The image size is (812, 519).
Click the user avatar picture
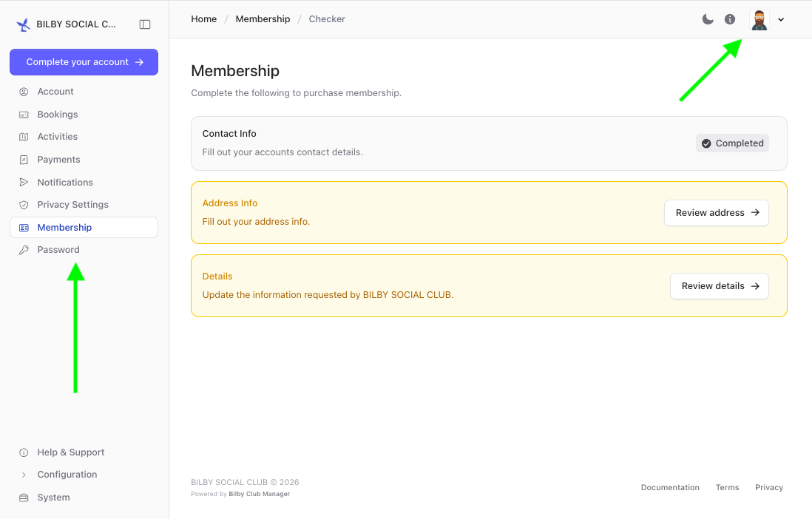coord(759,20)
